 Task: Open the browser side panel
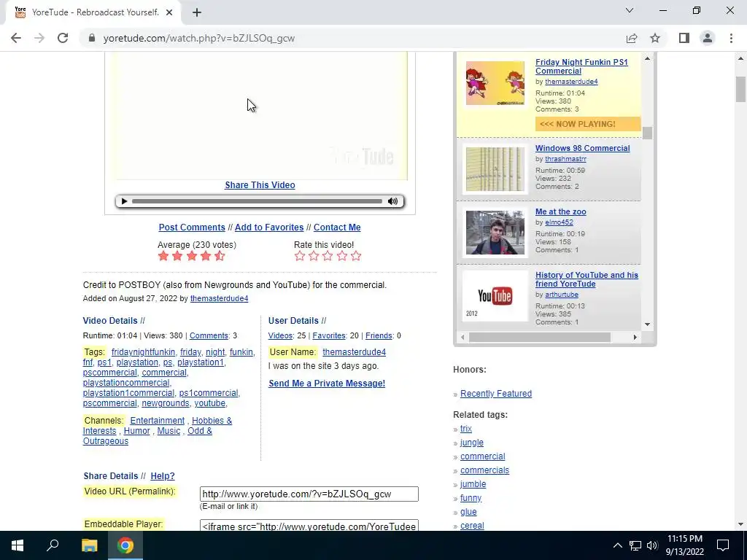[x=684, y=38]
